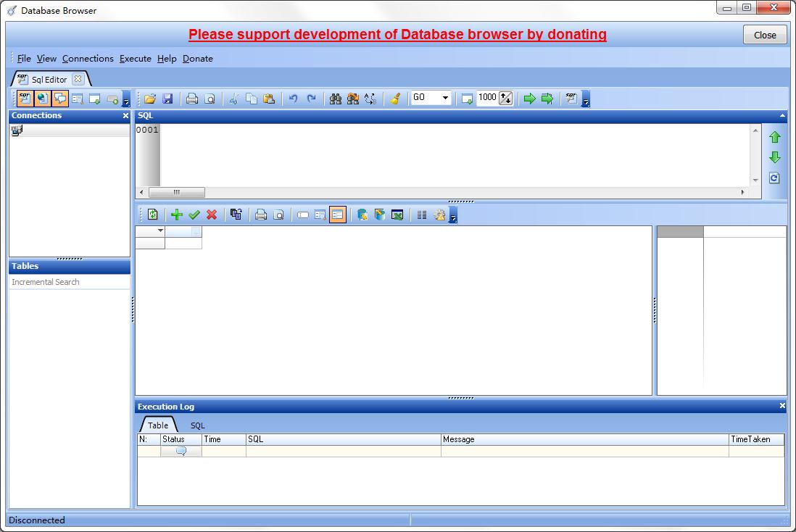Click the table-search icon in the left toolbar
Viewport: 796px width, 532px height.
click(x=77, y=99)
